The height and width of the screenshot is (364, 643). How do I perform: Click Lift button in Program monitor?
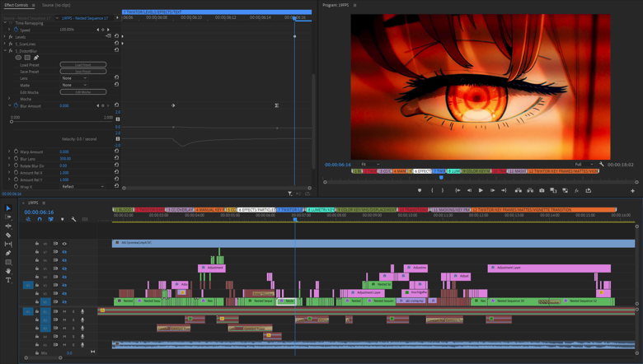pos(519,190)
